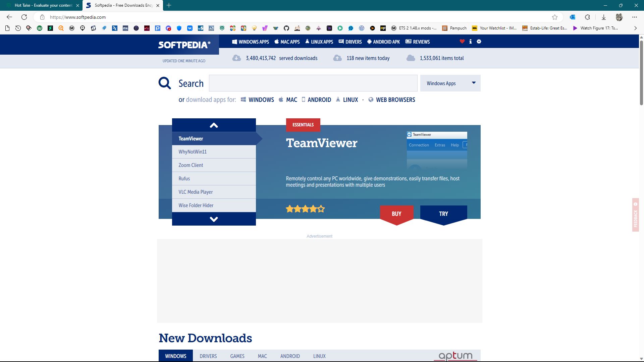Select VLC Media Player in the essentials list
Image resolution: width=644 pixels, height=362 pixels.
[x=214, y=192]
